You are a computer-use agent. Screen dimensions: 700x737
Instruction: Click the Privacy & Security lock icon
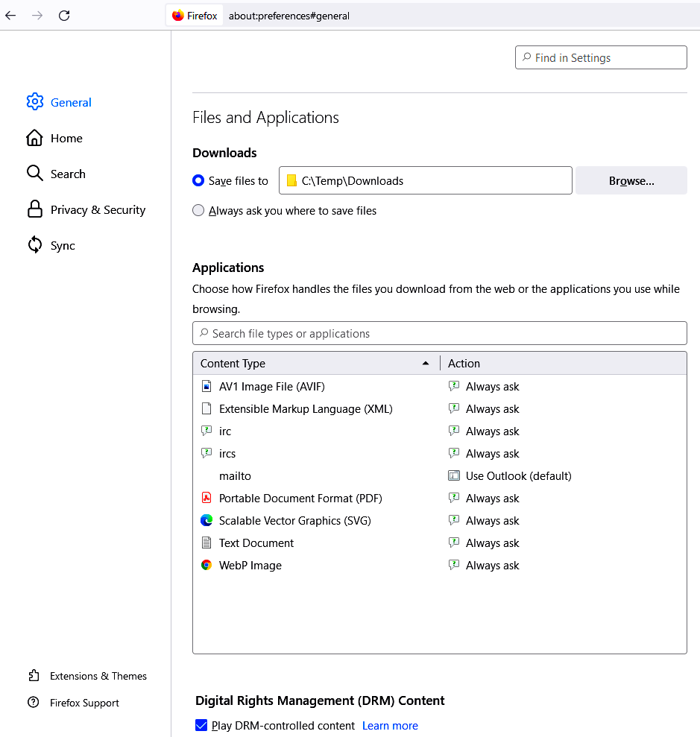[35, 209]
